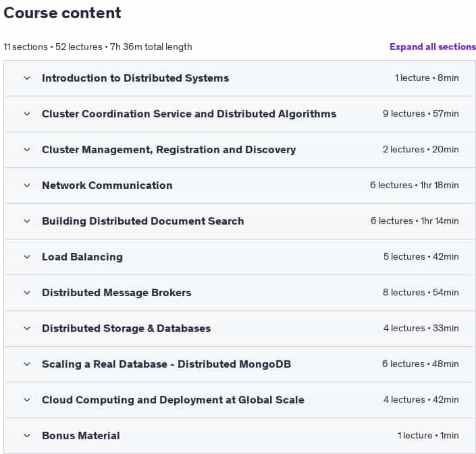The width and height of the screenshot is (476, 454).
Task: Expand chevron beside Cluster Coordination Service section
Action: (x=27, y=114)
